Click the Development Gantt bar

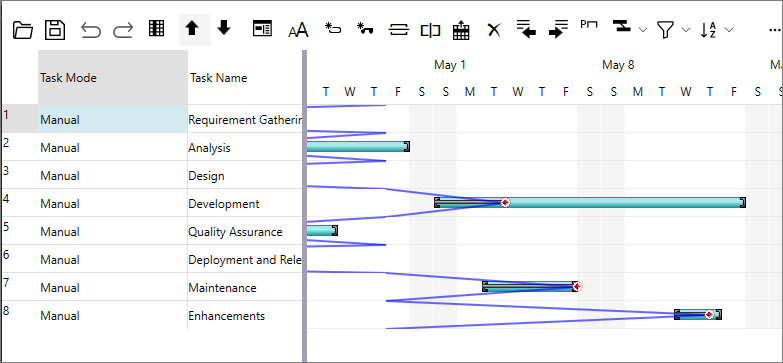(x=590, y=202)
